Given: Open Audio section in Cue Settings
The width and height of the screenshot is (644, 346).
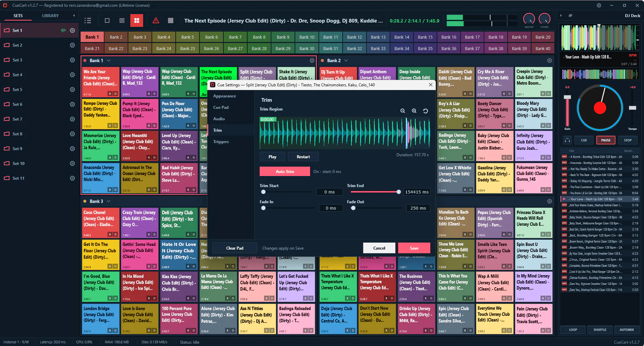Looking at the screenshot, I should pos(231,119).
